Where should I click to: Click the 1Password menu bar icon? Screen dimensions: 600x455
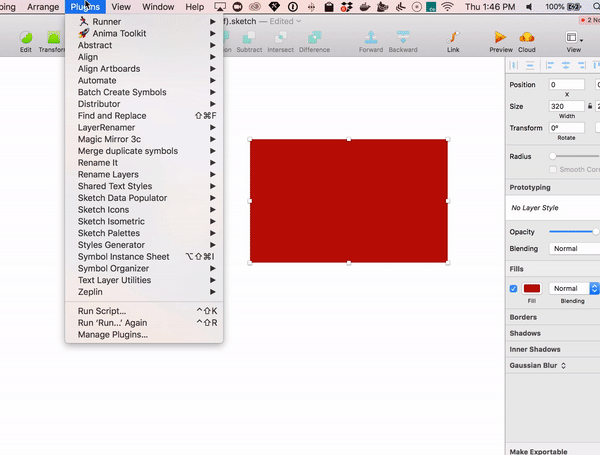tap(293, 7)
